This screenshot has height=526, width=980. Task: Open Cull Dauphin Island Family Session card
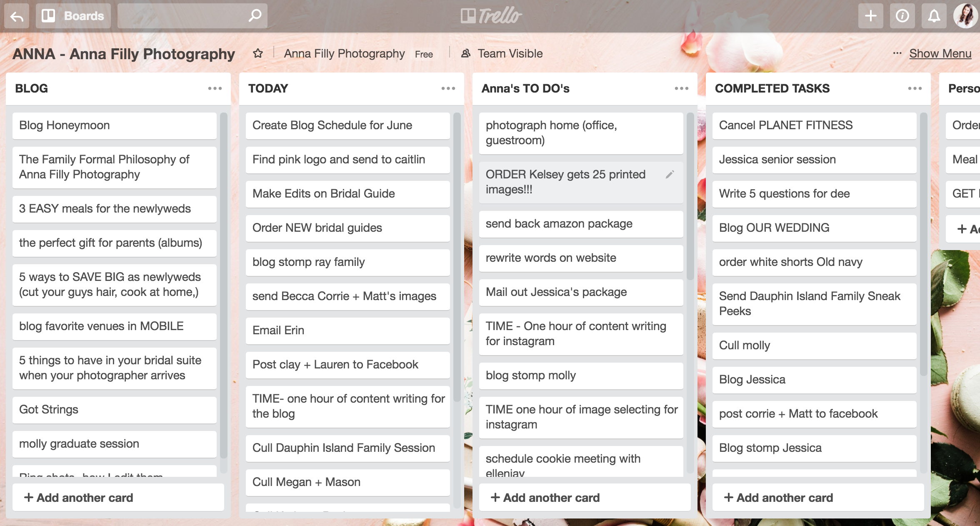click(348, 448)
